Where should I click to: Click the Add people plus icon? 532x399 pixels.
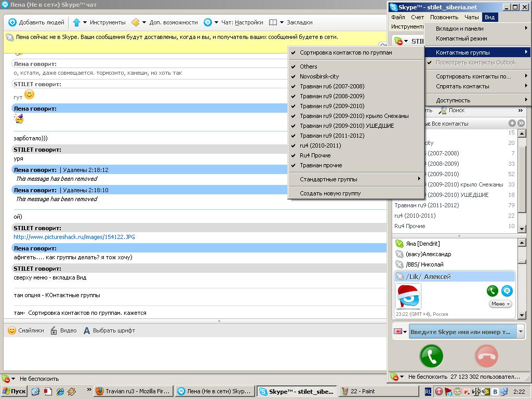pos(12,22)
